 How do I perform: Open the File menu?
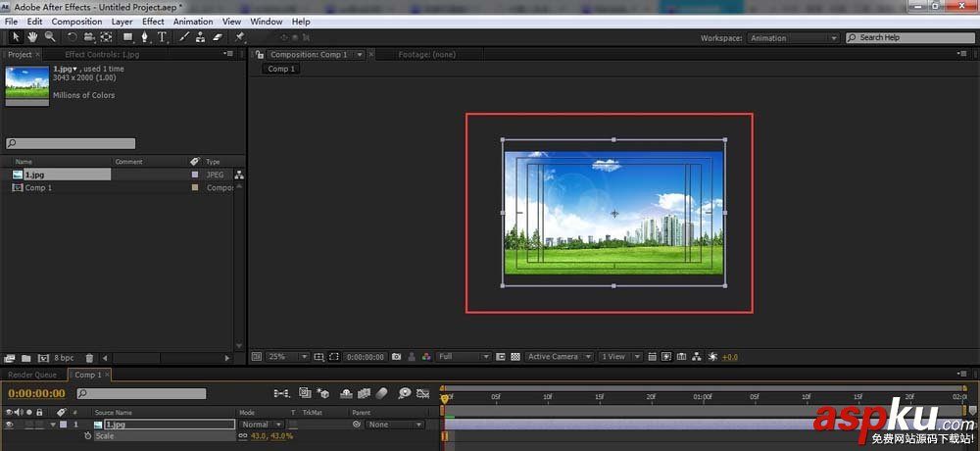click(x=11, y=22)
